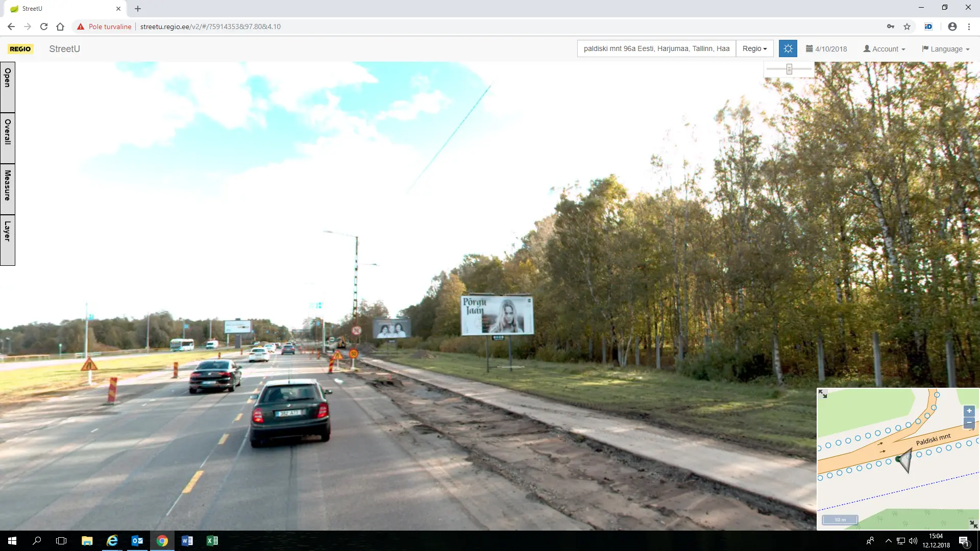The image size is (980, 551).
Task: Expand the Account dropdown menu
Action: pos(884,49)
